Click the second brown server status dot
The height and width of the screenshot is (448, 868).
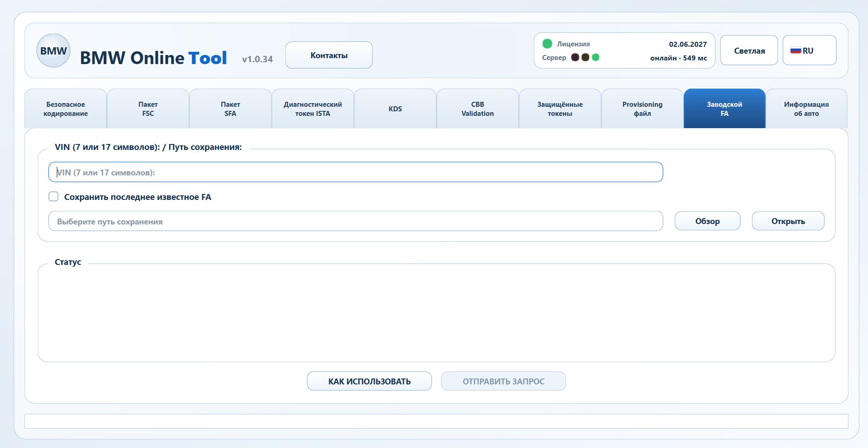(586, 57)
